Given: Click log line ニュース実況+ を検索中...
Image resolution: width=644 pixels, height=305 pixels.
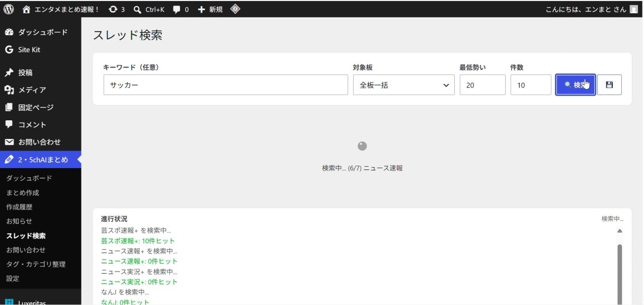Looking at the screenshot, I should point(139,271).
